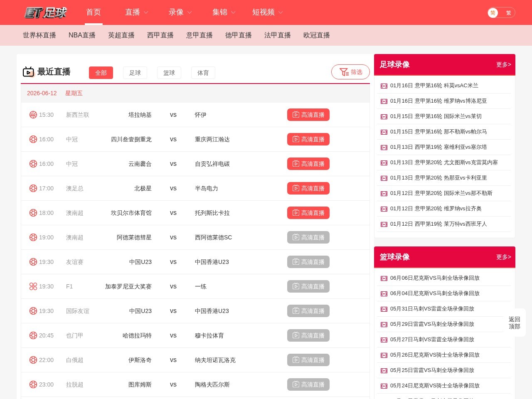Click the football icon in 伊斯洛奇 row

(33, 360)
